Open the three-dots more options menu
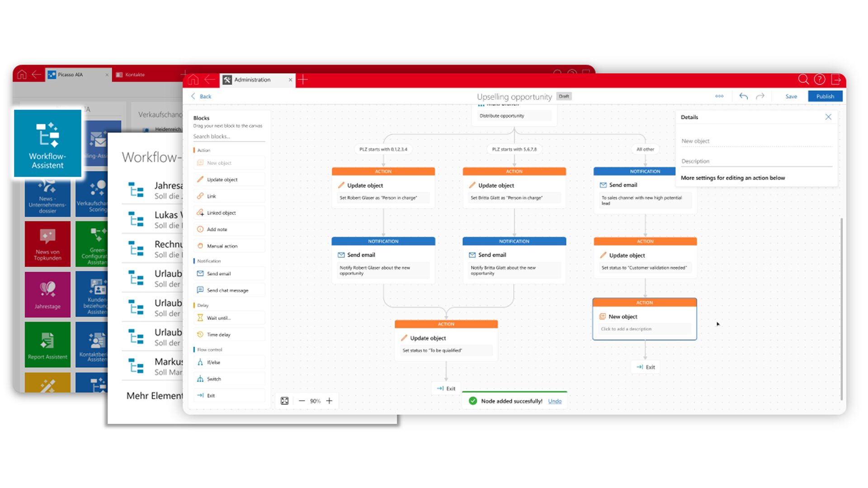The height and width of the screenshot is (488, 868). tap(719, 96)
